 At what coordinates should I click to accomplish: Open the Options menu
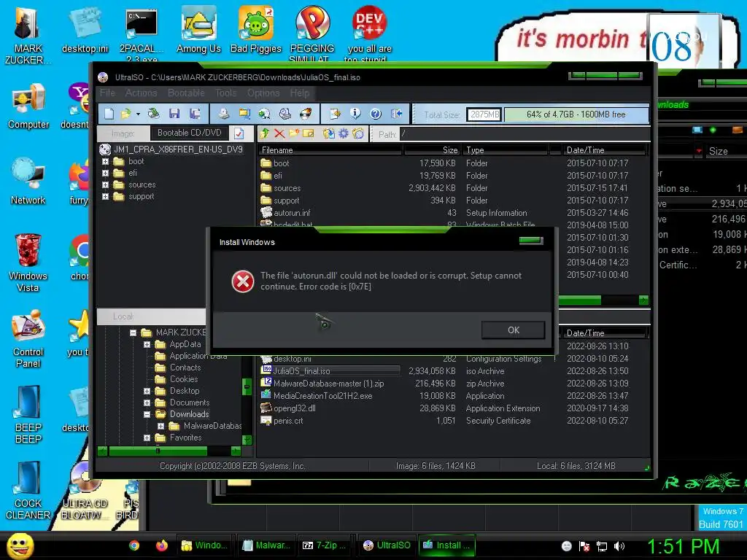[x=263, y=93]
